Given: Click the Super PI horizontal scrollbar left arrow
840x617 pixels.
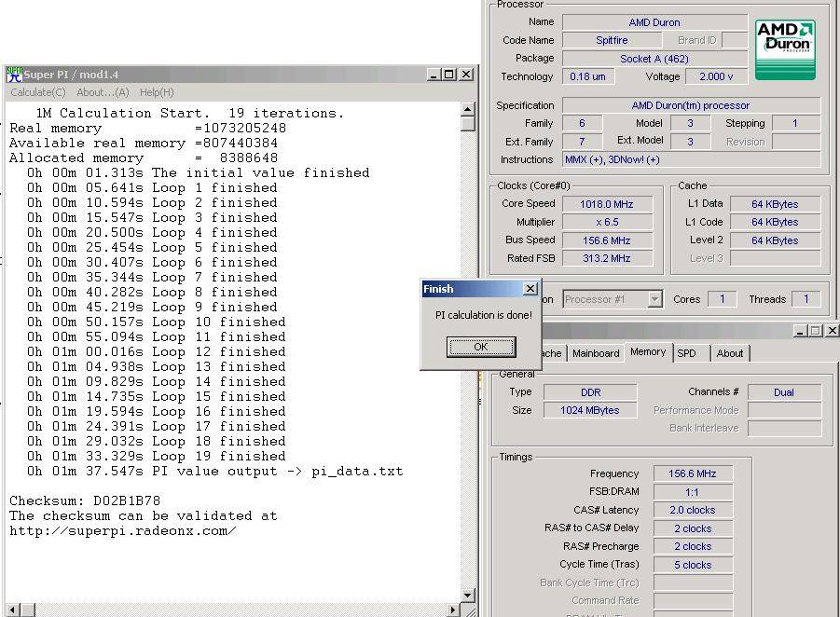Looking at the screenshot, I should (13, 610).
